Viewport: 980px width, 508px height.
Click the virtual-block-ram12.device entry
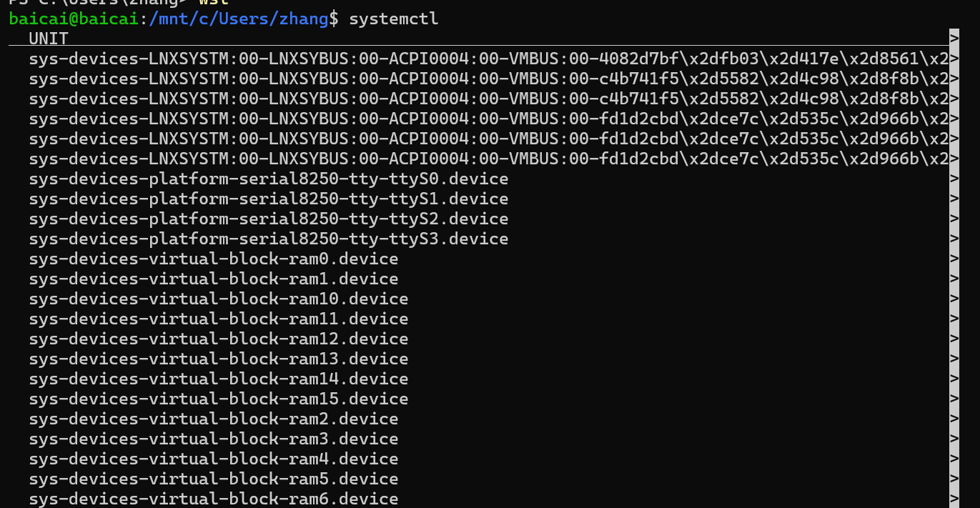click(x=219, y=339)
